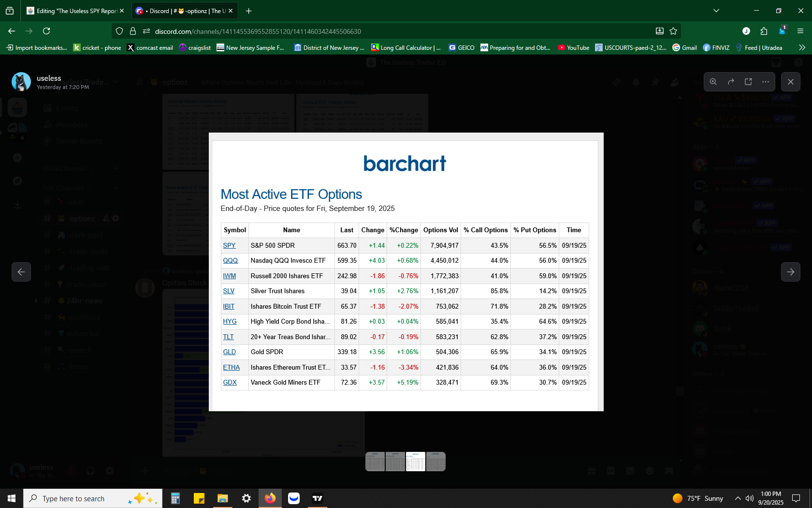The width and height of the screenshot is (812, 508).
Task: Go to previous image with left arrow
Action: [21, 272]
